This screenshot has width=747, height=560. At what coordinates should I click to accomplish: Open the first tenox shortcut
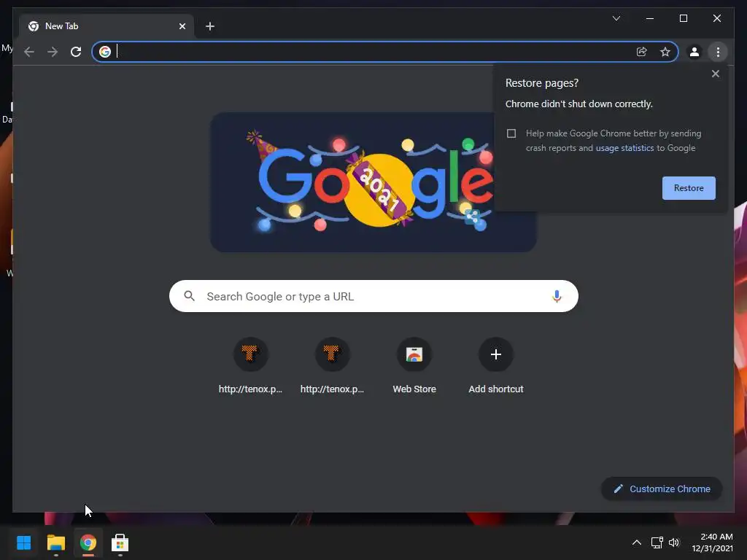click(x=251, y=366)
